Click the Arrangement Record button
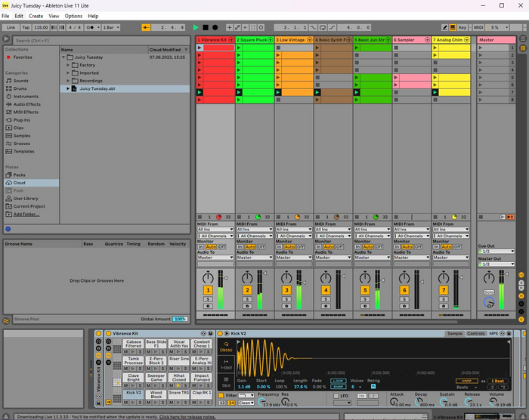The height and width of the screenshot is (420, 529). coord(215,27)
